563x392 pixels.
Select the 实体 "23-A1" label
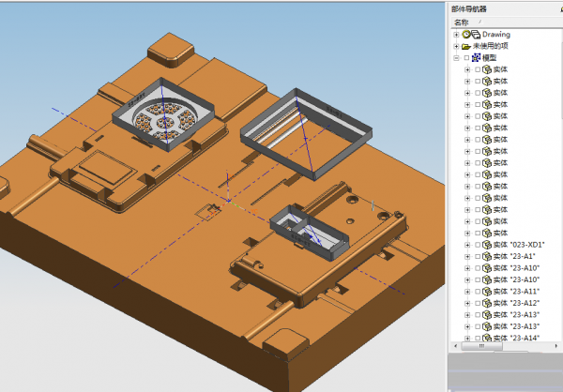click(514, 257)
